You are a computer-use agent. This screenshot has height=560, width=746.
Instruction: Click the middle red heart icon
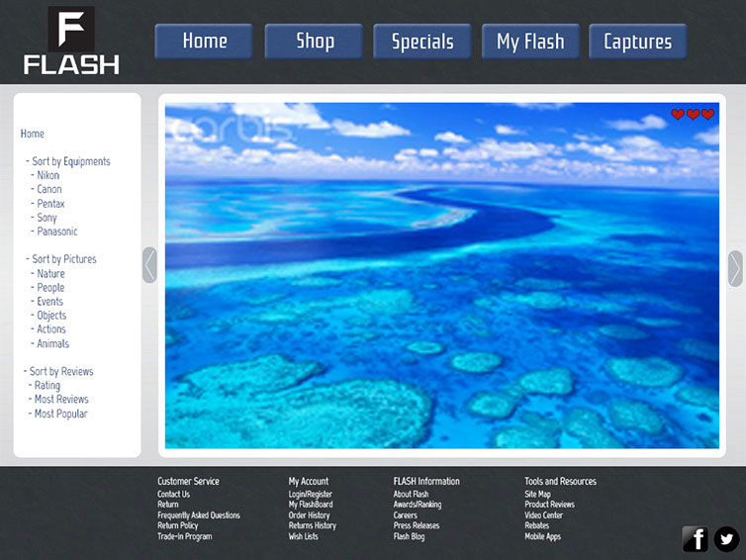693,115
